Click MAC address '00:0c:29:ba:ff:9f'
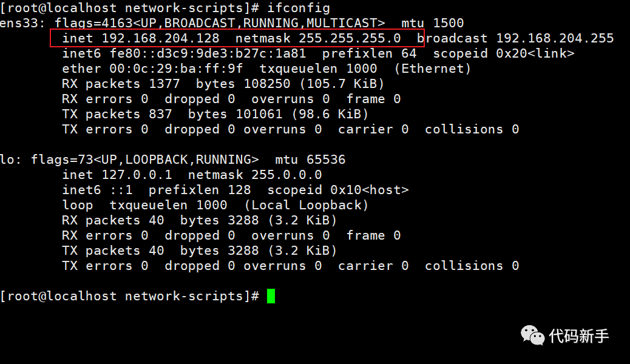Viewport: 630px width, 364px height. [x=176, y=69]
